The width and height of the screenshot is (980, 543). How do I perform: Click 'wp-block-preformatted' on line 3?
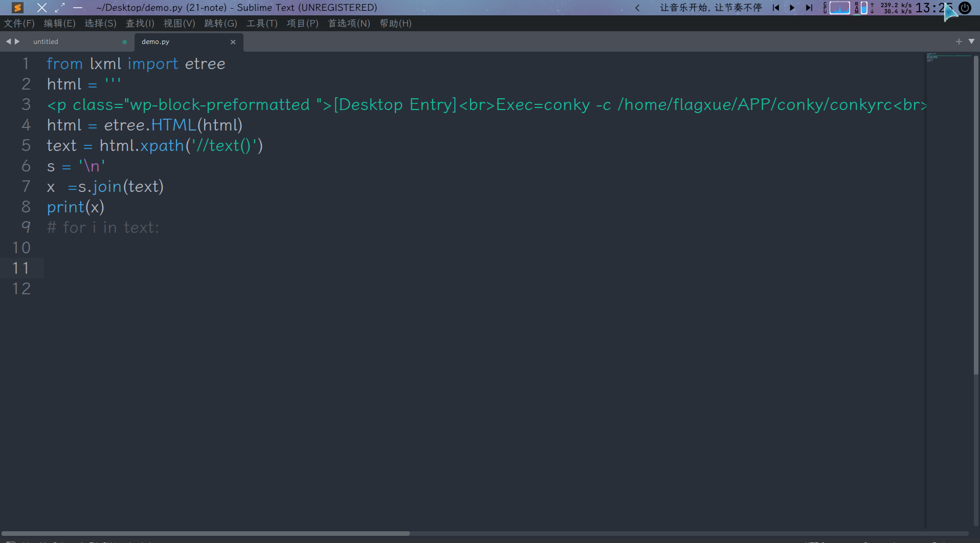coord(220,104)
